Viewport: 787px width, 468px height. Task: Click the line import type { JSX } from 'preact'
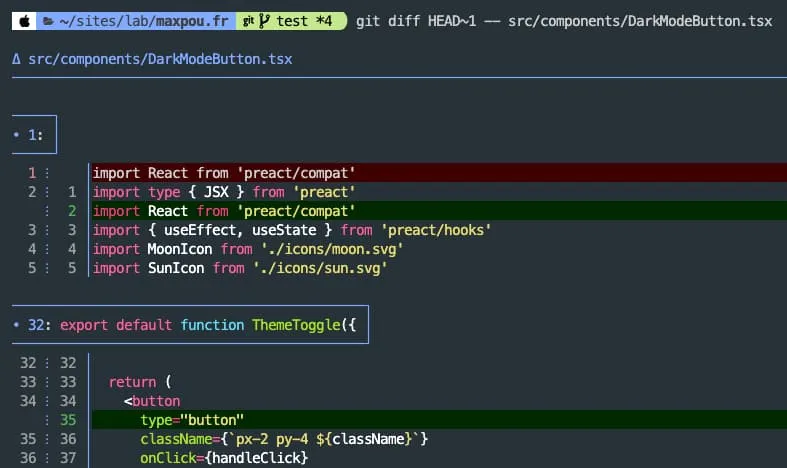coord(224,192)
